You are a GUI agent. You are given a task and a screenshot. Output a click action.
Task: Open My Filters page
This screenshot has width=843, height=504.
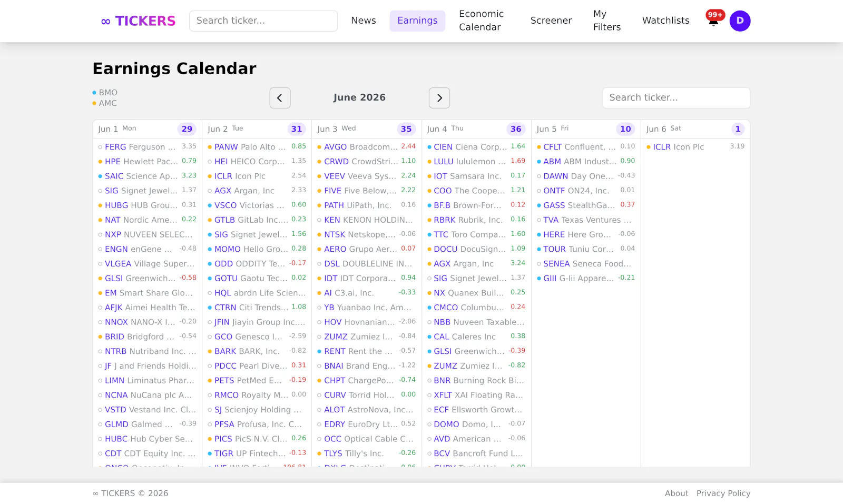[607, 21]
